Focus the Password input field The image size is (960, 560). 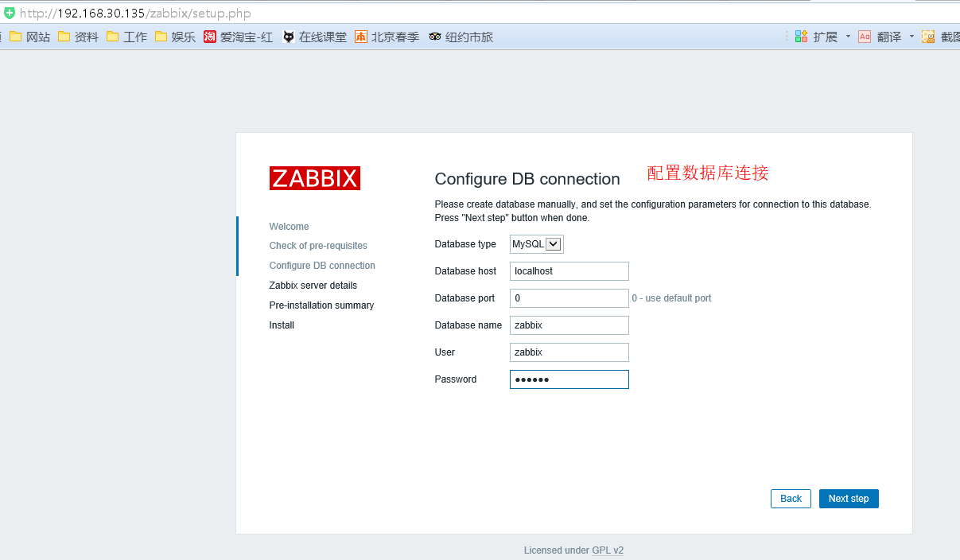click(569, 379)
